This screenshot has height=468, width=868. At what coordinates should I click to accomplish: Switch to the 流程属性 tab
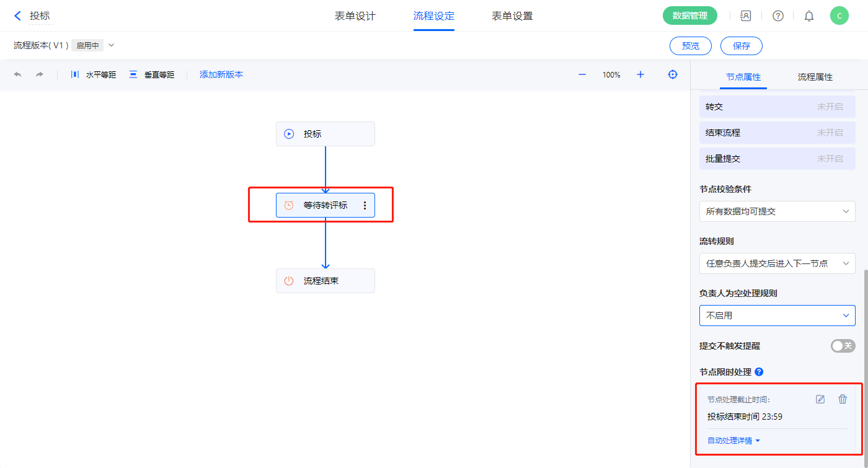[x=815, y=77]
